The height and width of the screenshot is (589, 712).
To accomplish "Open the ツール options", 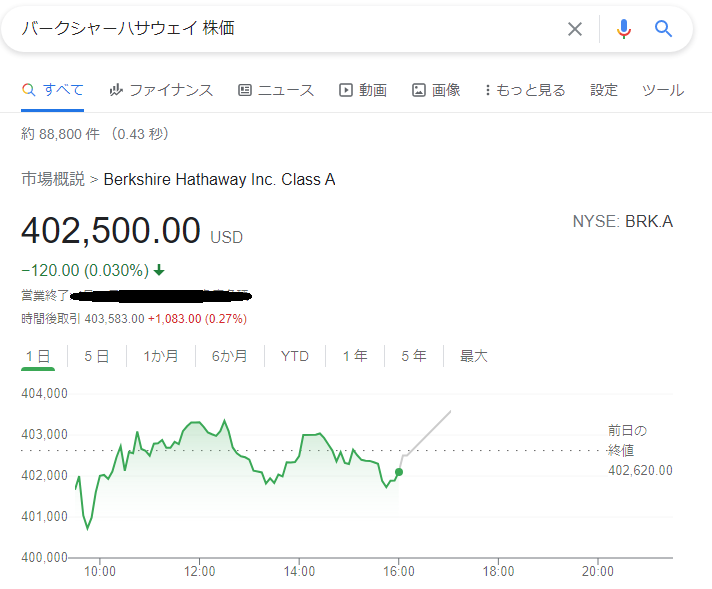I will (663, 90).
